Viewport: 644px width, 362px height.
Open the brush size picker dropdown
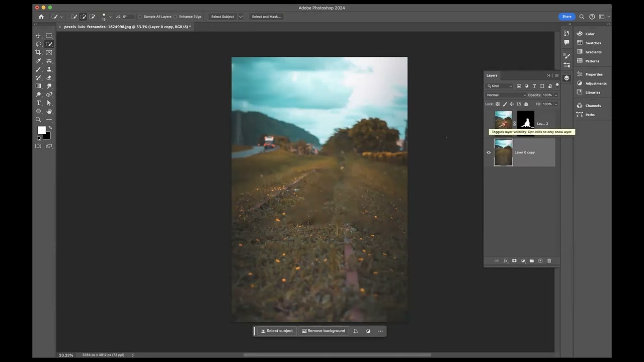point(110,17)
